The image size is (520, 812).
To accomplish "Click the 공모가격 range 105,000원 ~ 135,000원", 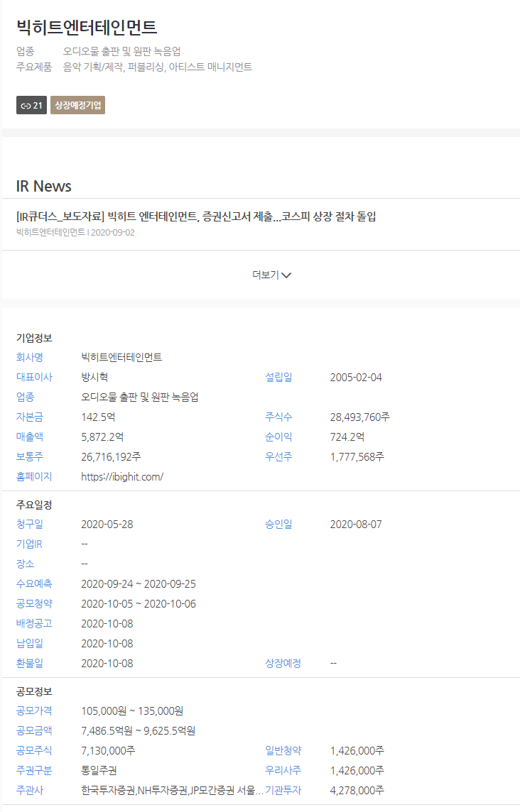I will [132, 710].
